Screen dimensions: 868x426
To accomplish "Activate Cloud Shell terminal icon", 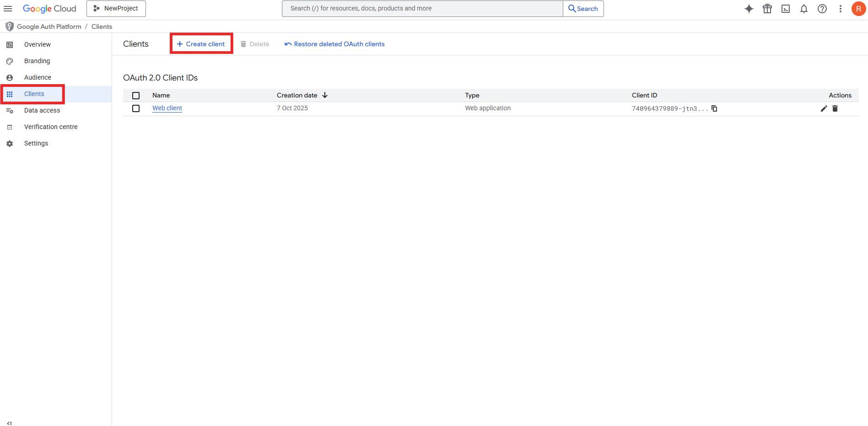I will coord(786,9).
